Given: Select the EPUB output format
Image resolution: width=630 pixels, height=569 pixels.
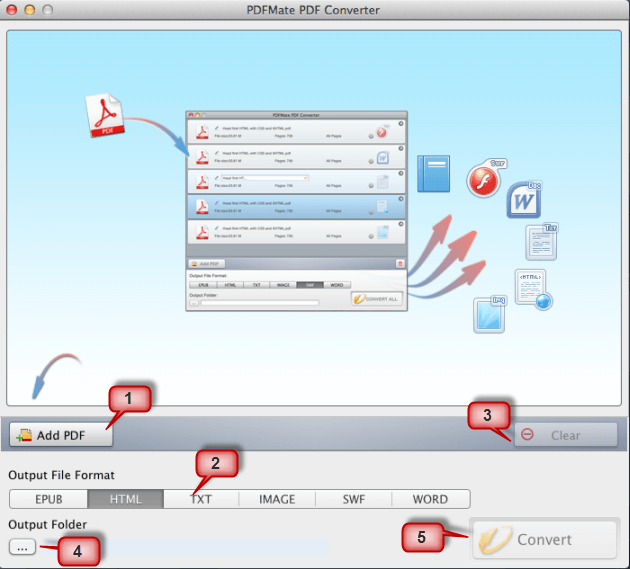Looking at the screenshot, I should click(x=49, y=499).
